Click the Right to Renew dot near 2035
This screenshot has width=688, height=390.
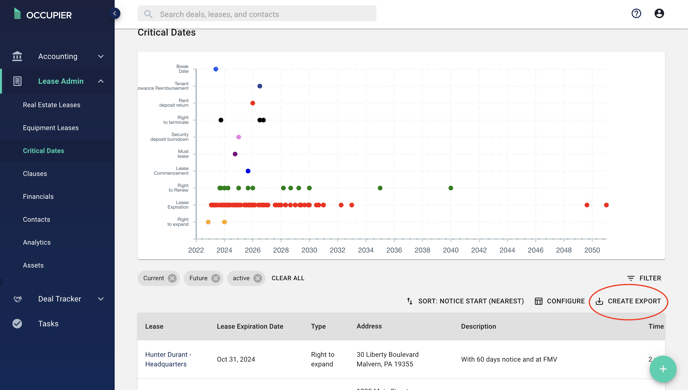(380, 188)
